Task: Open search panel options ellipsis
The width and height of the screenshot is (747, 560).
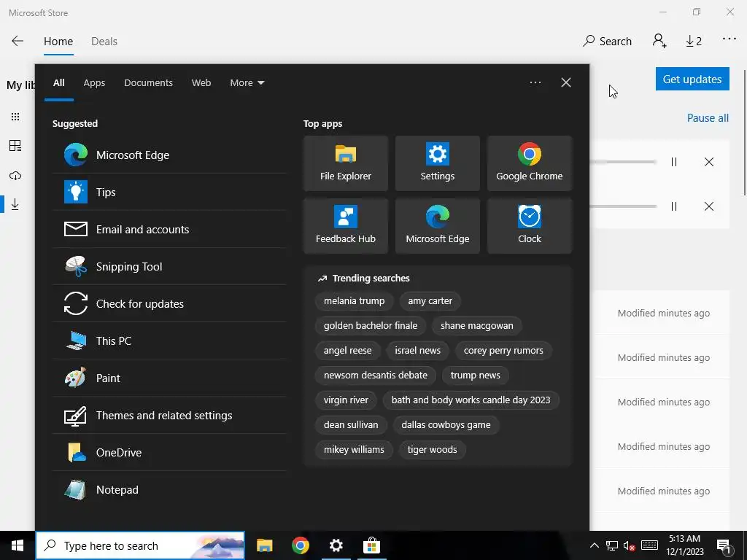Action: point(535,82)
